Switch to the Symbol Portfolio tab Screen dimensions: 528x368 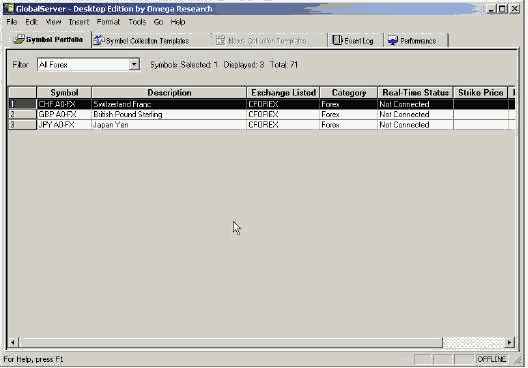pyautogui.click(x=49, y=40)
